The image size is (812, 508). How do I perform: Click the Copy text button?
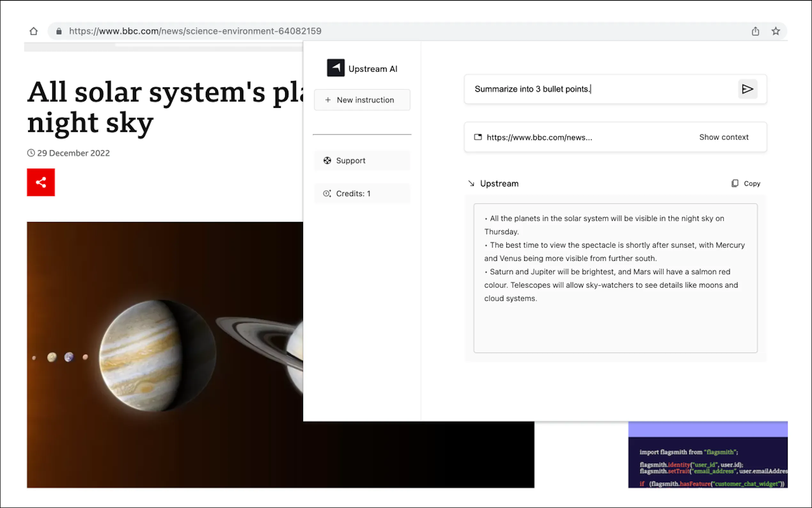752,183
